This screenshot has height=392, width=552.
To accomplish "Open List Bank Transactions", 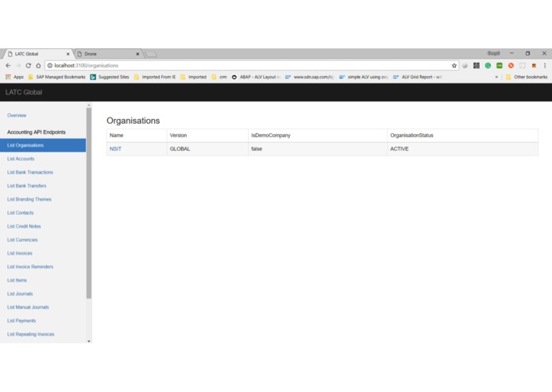I will click(30, 172).
